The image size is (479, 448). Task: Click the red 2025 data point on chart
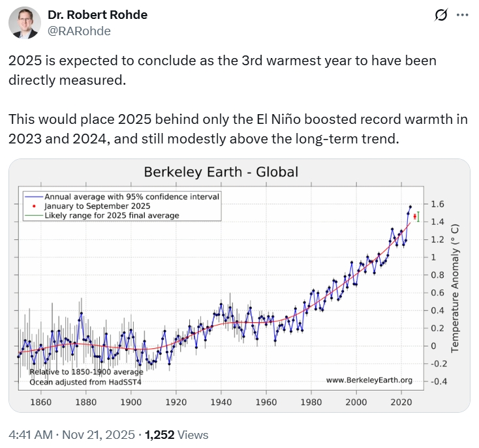(415, 216)
